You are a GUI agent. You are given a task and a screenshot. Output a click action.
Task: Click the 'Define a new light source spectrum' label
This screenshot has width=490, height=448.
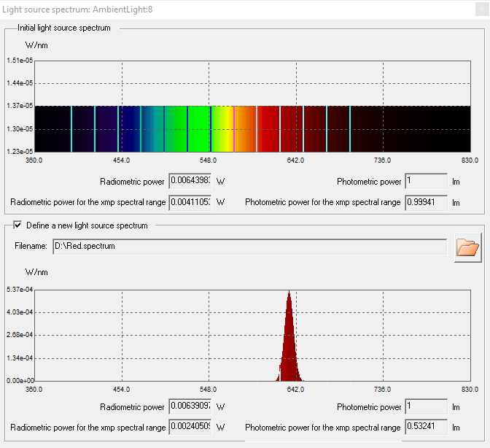(x=87, y=225)
